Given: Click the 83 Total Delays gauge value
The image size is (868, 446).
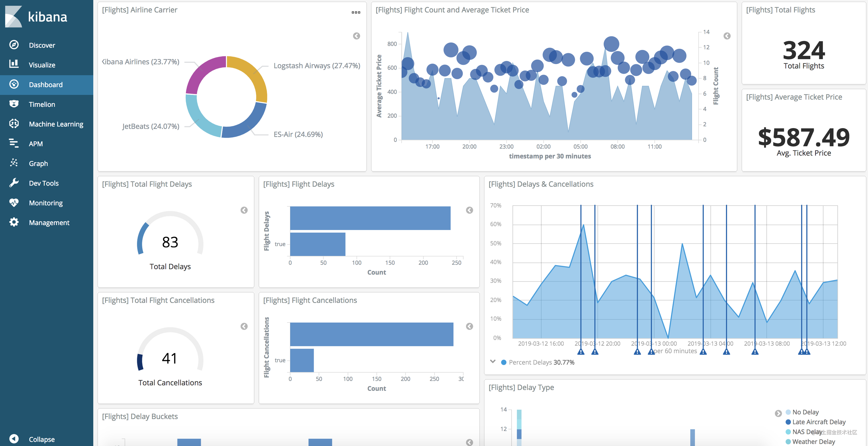Looking at the screenshot, I should point(170,242).
